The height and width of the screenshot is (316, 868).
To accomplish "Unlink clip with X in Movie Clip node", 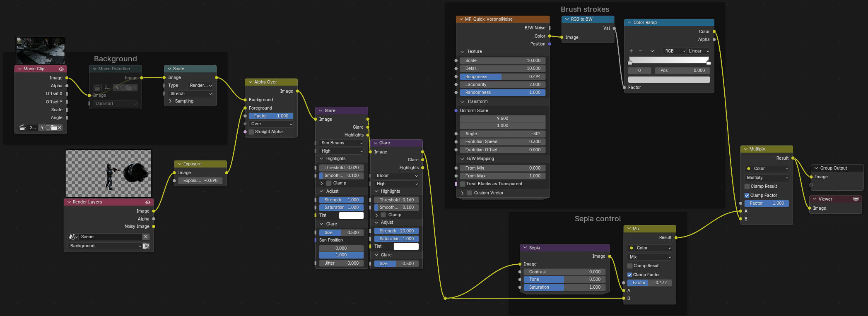I will (60, 127).
